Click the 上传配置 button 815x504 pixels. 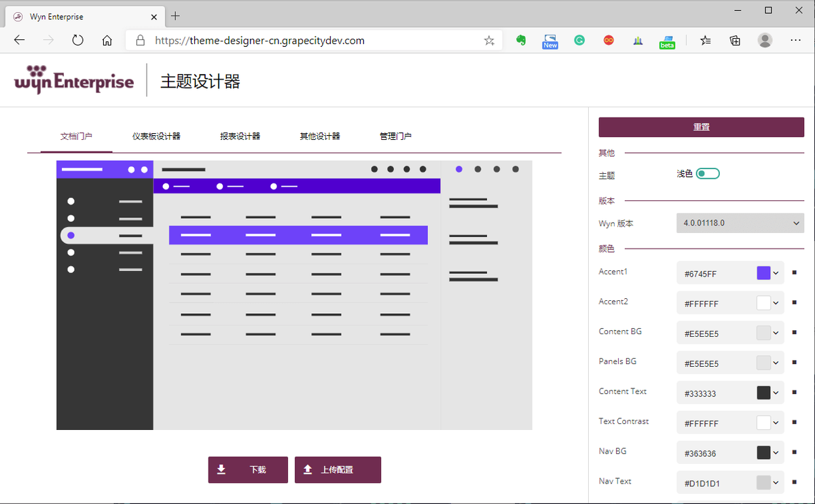[x=338, y=469]
